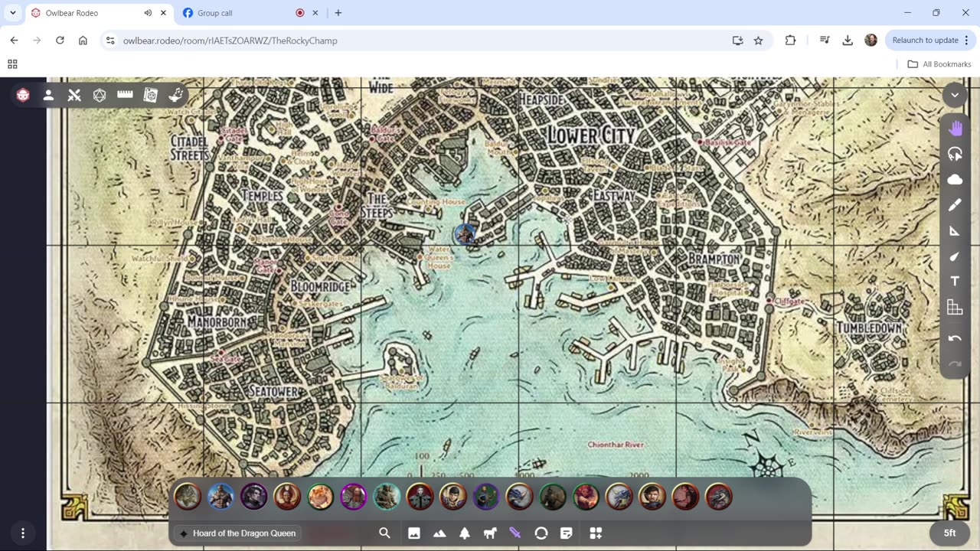Reload the current page
This screenshot has width=980, height=551.
pyautogui.click(x=60, y=41)
